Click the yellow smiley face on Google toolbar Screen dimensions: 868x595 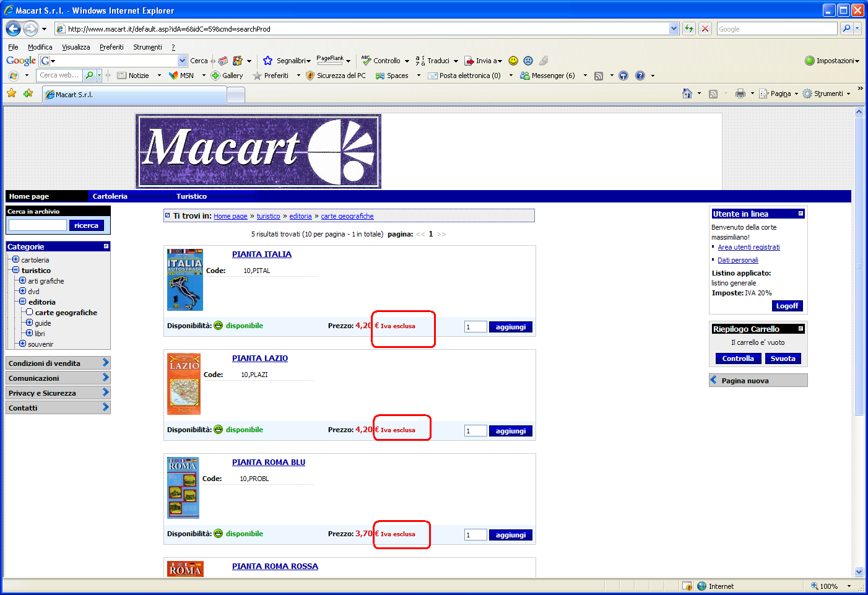513,61
